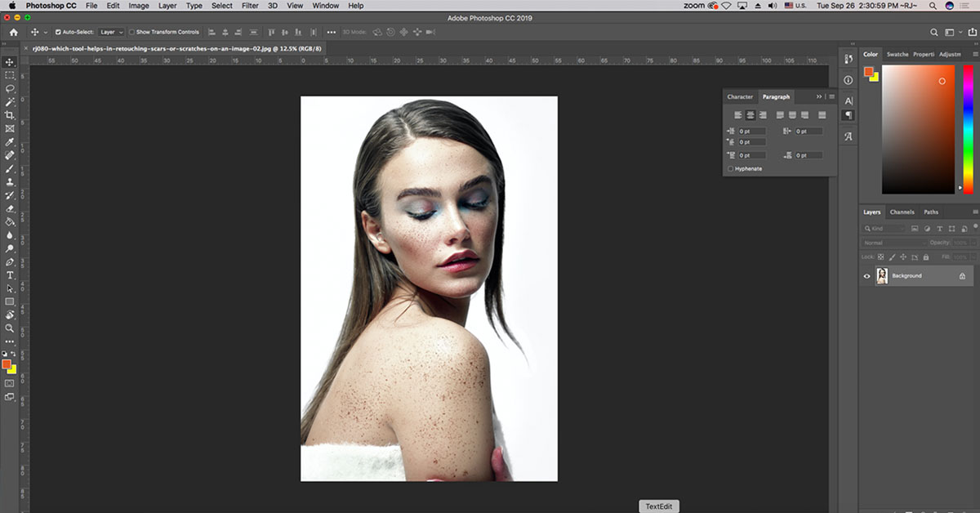Open the Glyphs panel icon

click(x=848, y=136)
